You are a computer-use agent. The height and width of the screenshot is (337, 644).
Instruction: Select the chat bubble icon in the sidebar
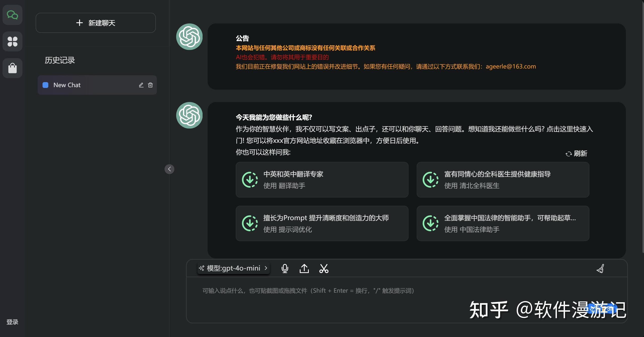tap(12, 15)
